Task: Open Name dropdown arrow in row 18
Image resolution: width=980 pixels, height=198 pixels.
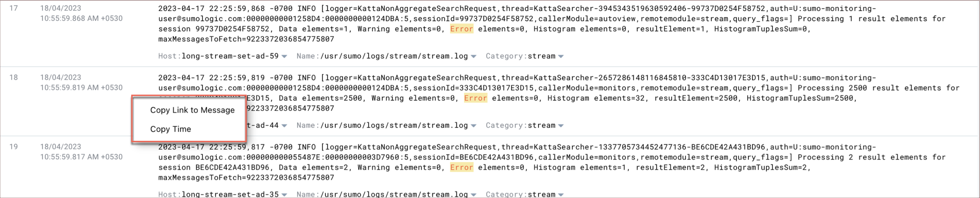Action: (x=474, y=126)
